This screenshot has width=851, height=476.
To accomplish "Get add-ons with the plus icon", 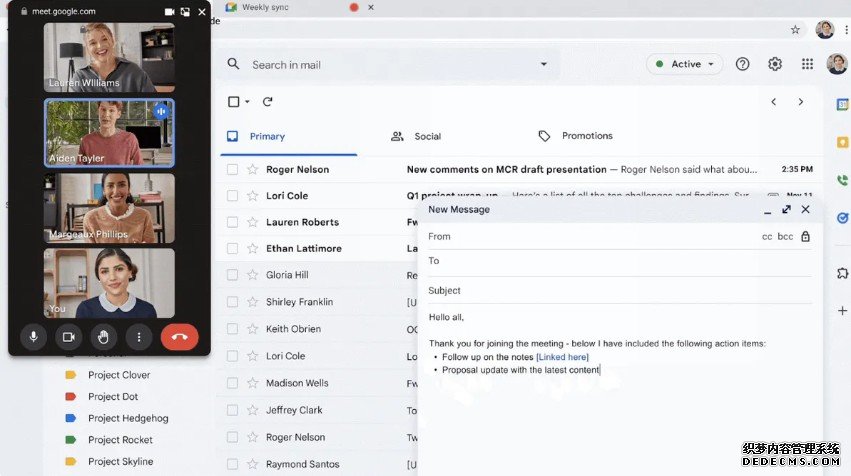I will (842, 311).
